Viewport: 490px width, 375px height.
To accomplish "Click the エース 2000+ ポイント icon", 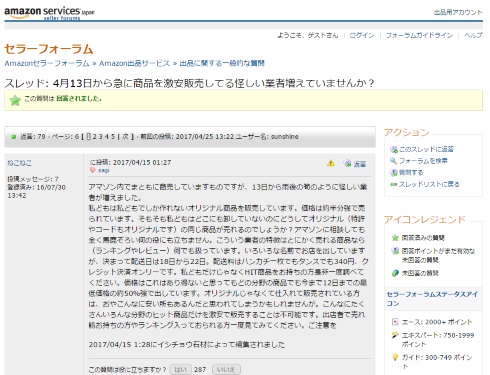I will click(395, 322).
